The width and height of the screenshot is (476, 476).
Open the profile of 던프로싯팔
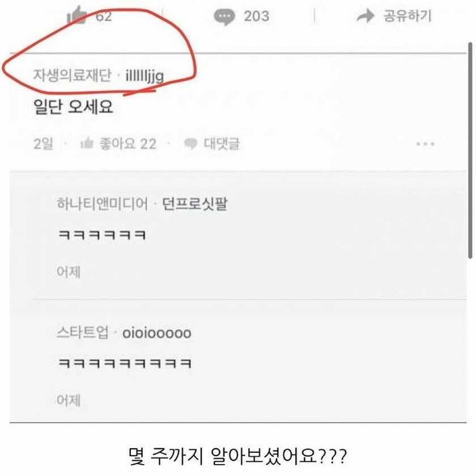click(194, 203)
